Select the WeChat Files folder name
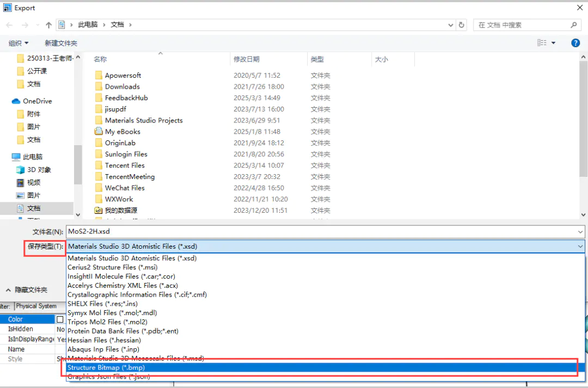The image size is (588, 388). [125, 188]
